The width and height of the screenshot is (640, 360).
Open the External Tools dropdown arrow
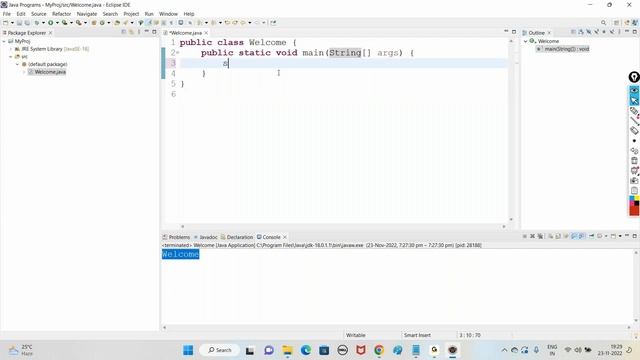85,23
